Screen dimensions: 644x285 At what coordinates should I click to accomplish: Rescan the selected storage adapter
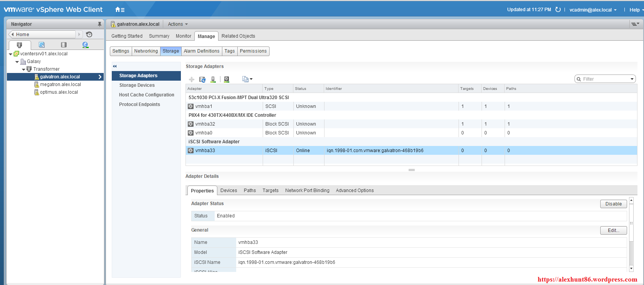(227, 79)
